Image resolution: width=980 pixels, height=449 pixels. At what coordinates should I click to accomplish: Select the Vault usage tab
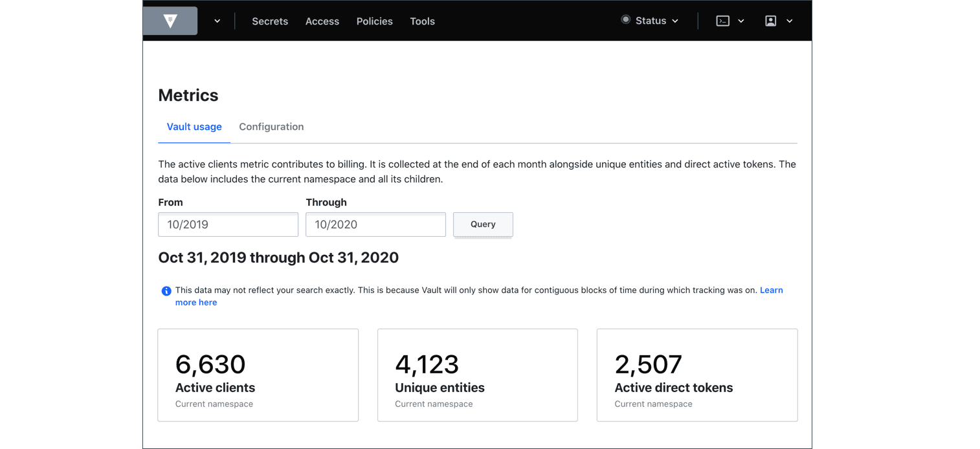coord(194,126)
